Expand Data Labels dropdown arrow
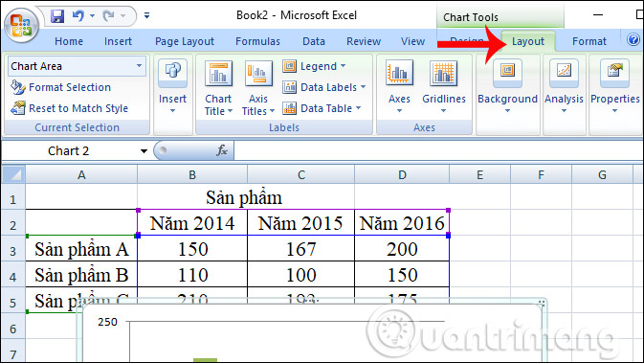The height and width of the screenshot is (363, 644). (363, 87)
